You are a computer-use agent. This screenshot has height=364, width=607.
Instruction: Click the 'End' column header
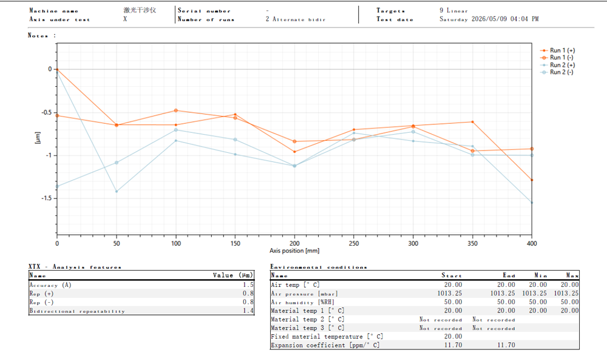point(509,275)
